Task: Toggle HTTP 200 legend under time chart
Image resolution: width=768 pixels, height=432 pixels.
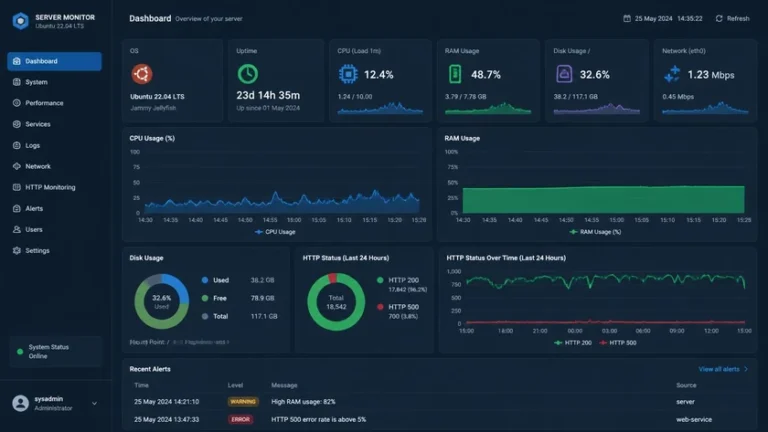Action: click(x=573, y=343)
